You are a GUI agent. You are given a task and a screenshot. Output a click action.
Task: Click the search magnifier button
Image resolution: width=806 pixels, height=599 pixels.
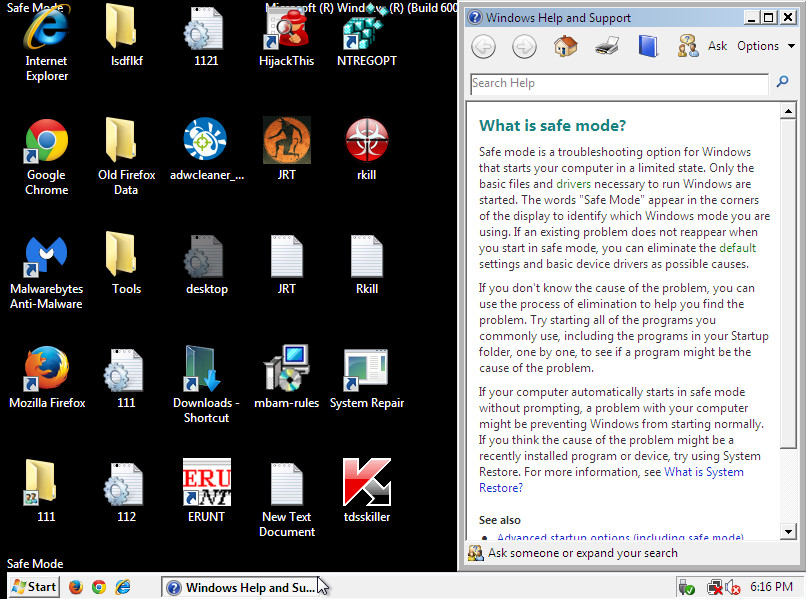point(784,83)
